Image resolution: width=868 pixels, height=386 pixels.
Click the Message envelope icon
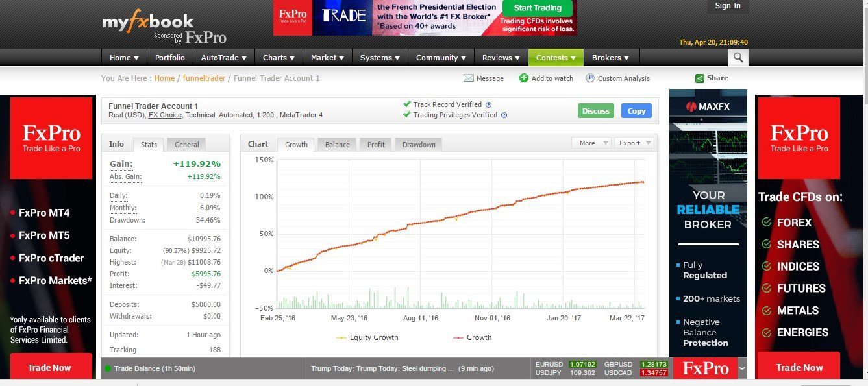click(x=469, y=78)
